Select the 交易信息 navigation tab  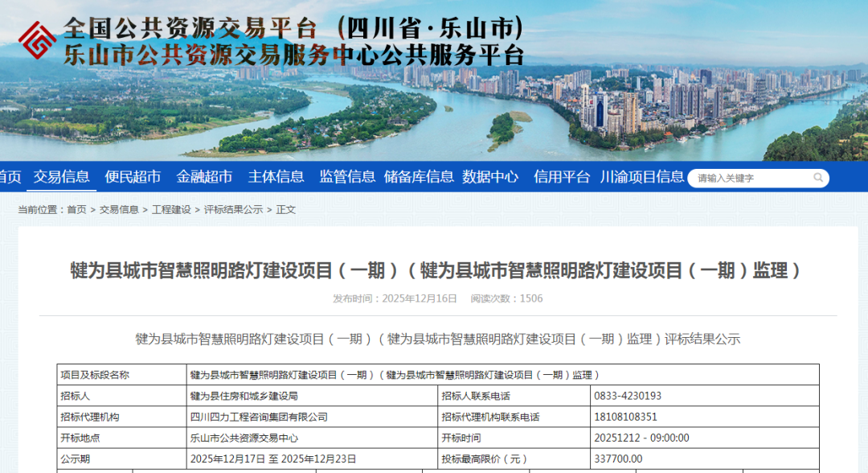tap(62, 177)
